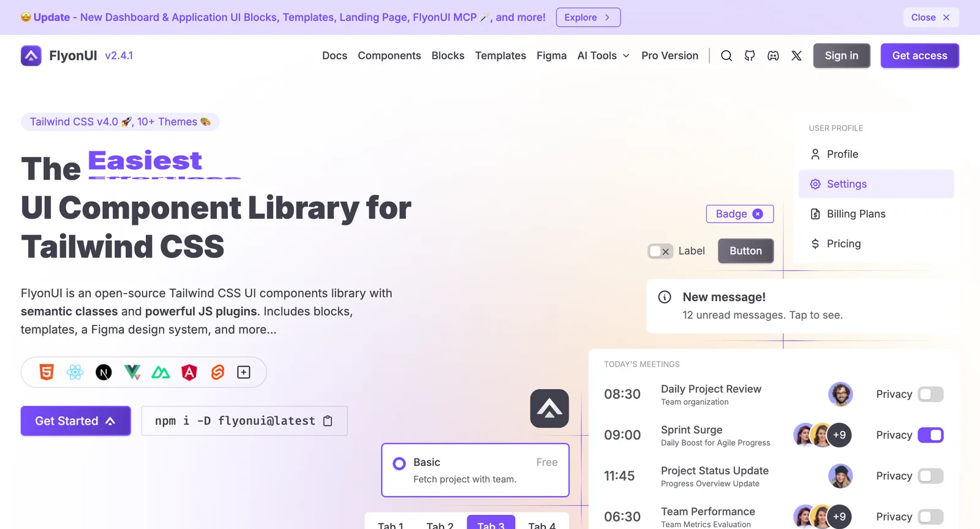Click the gray demo Button
This screenshot has width=980, height=529.
pyautogui.click(x=745, y=251)
